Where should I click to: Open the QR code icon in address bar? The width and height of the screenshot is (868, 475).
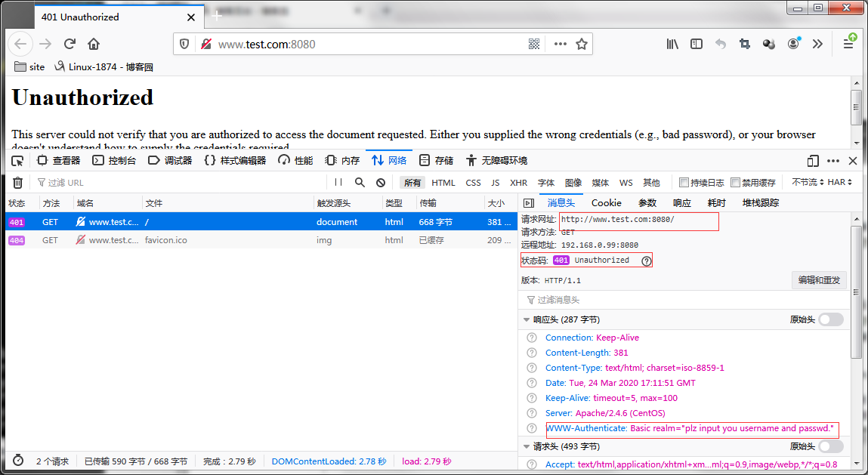534,45
